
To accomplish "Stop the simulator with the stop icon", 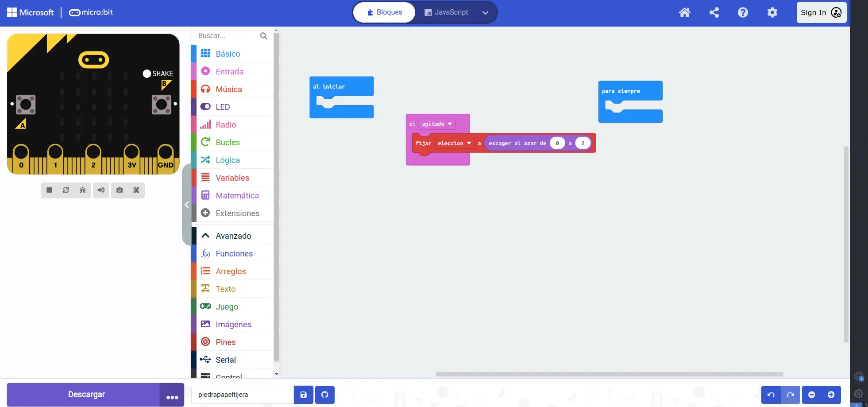I will tap(49, 190).
